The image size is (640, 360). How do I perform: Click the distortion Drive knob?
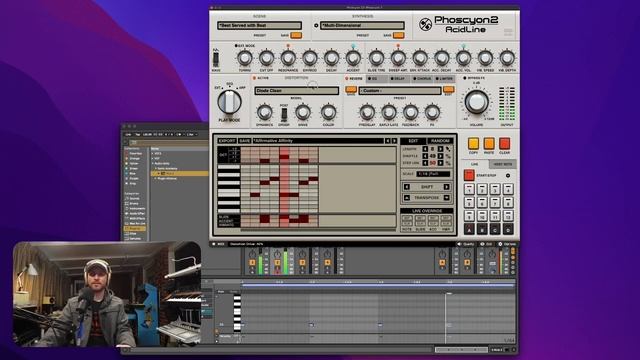[303, 112]
